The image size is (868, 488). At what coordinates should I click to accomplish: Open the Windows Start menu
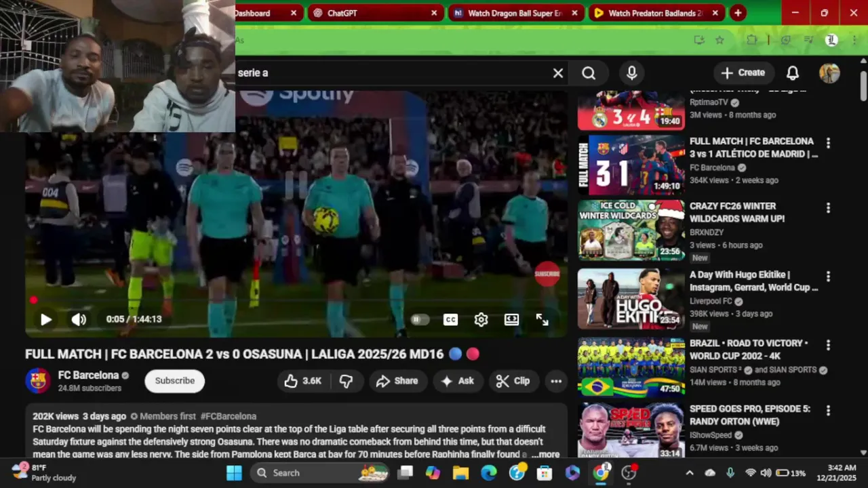[x=234, y=473]
